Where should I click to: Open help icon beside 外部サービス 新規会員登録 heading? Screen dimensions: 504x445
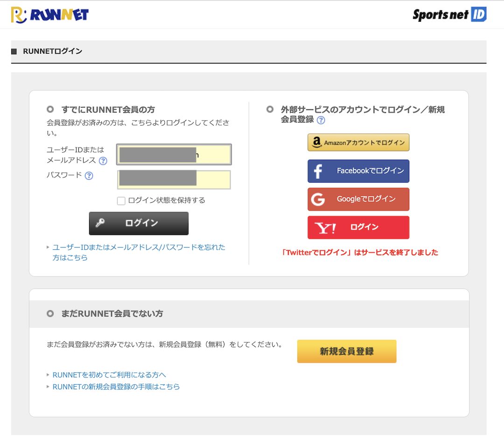321,120
